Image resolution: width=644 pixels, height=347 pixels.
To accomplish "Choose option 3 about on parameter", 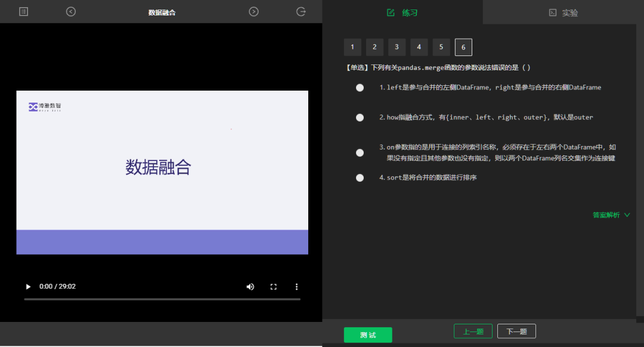I will [360, 153].
